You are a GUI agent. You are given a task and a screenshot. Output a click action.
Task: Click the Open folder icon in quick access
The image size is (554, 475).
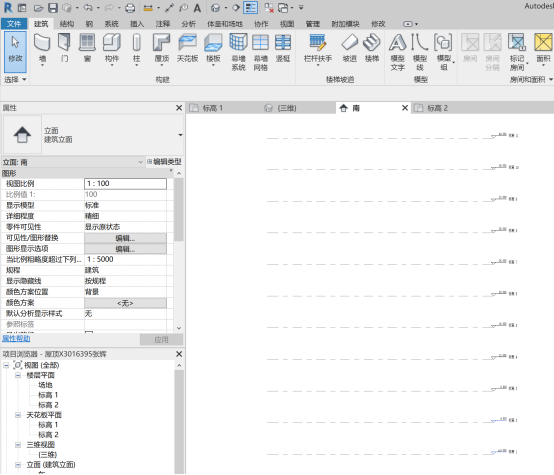coord(39,8)
